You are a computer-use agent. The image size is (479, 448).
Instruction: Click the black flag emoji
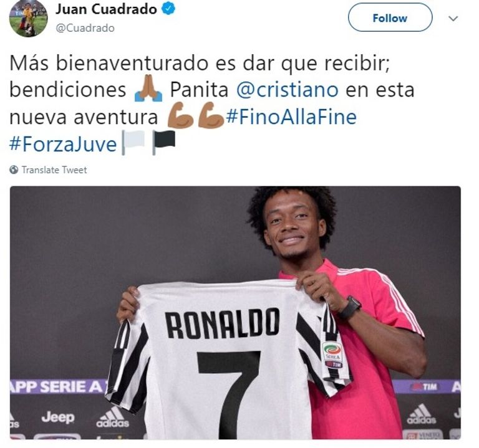pyautogui.click(x=164, y=143)
